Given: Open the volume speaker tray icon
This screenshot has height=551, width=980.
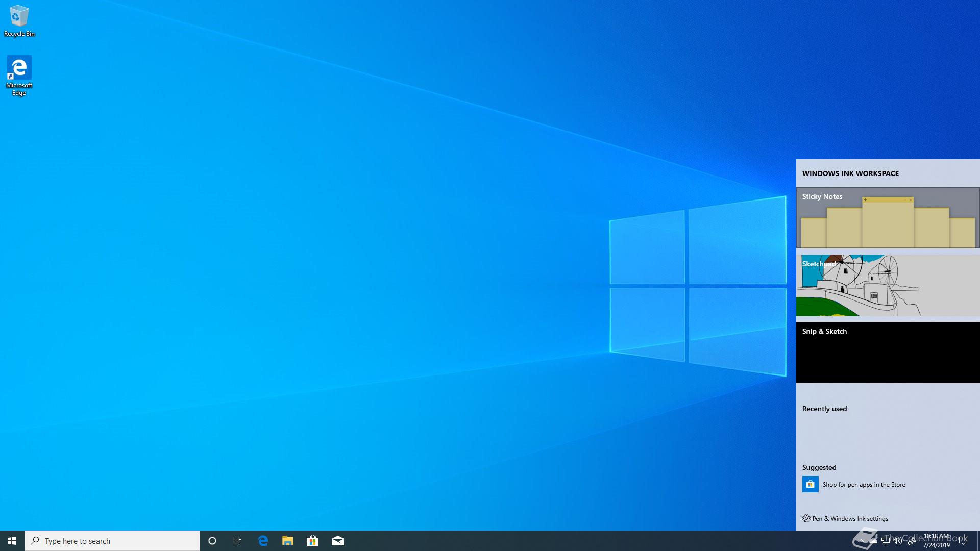Looking at the screenshot, I should (x=898, y=541).
